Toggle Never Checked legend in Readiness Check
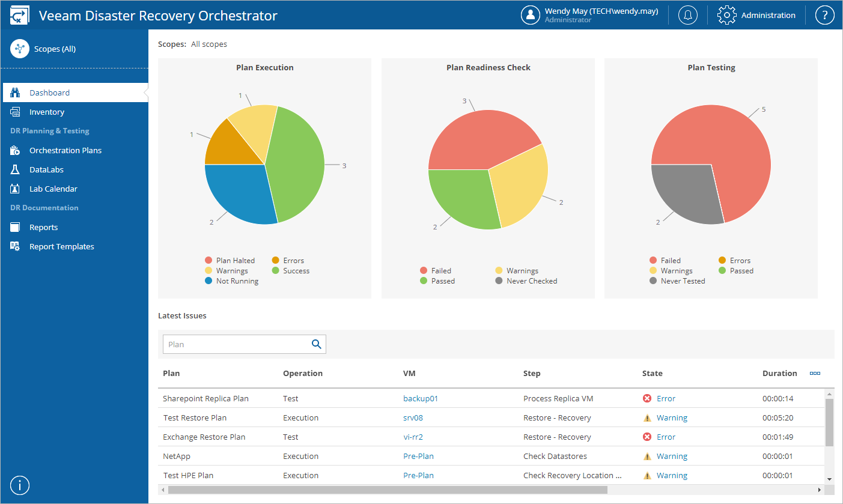 coord(526,281)
